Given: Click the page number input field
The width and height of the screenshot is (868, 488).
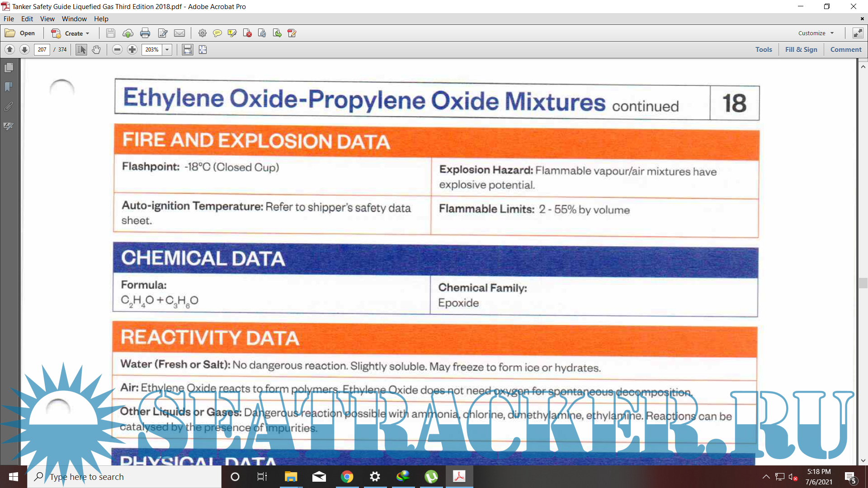Looking at the screenshot, I should click(x=42, y=50).
